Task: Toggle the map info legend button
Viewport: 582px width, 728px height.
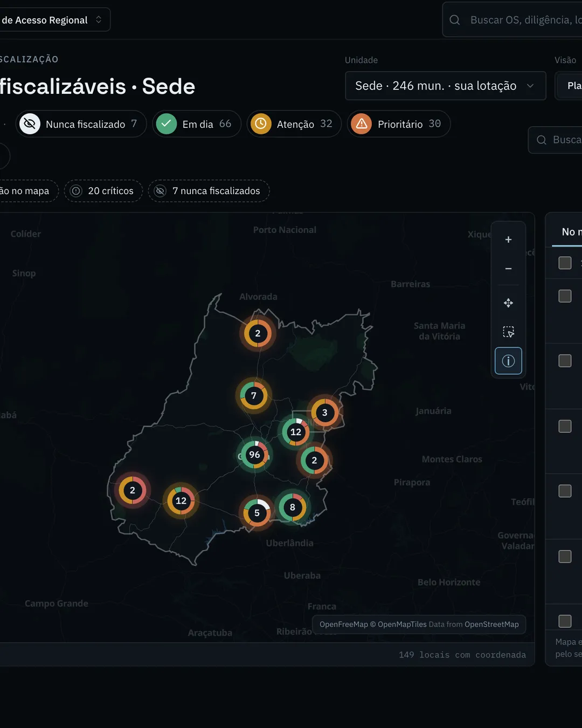Action: click(508, 361)
